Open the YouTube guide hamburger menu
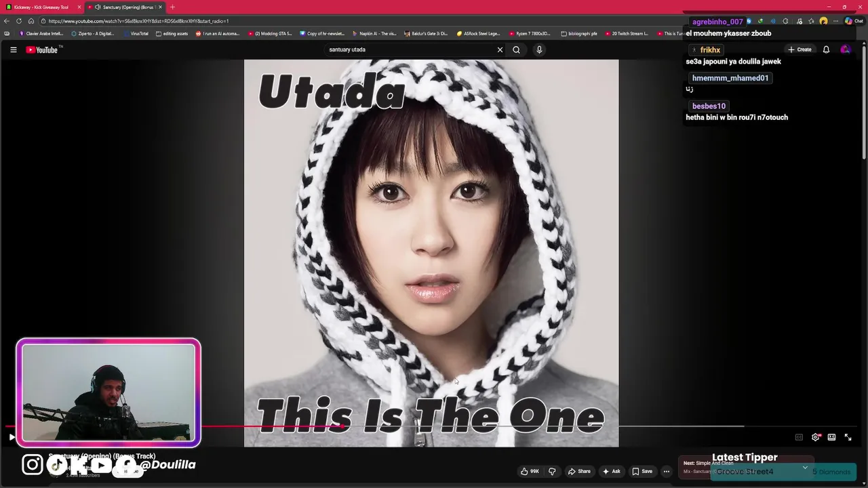Screen dimensions: 868x488 [13, 49]
